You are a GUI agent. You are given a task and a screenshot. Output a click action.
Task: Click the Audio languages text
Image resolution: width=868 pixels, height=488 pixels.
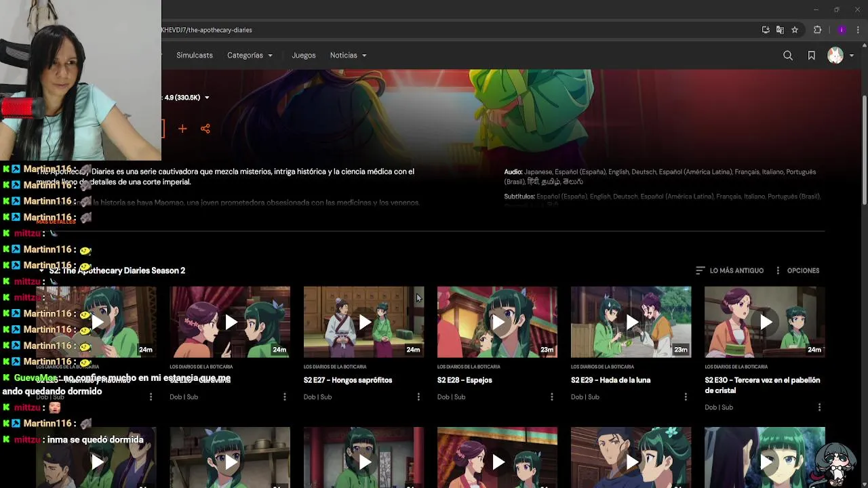(x=660, y=177)
